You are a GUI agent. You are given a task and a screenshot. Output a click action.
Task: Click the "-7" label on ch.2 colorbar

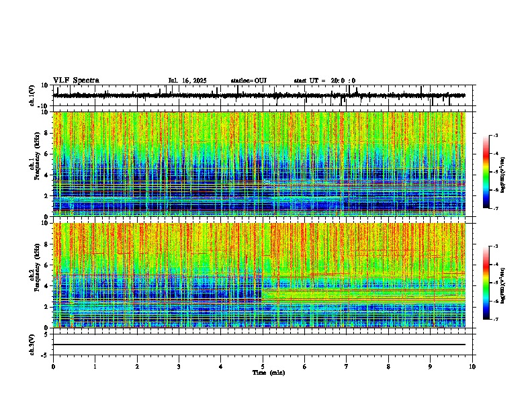495,319
